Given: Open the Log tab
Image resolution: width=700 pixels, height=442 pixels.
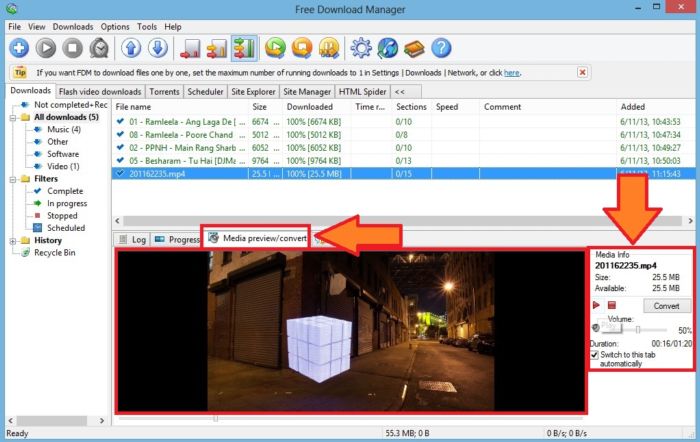Looking at the screenshot, I should [133, 240].
